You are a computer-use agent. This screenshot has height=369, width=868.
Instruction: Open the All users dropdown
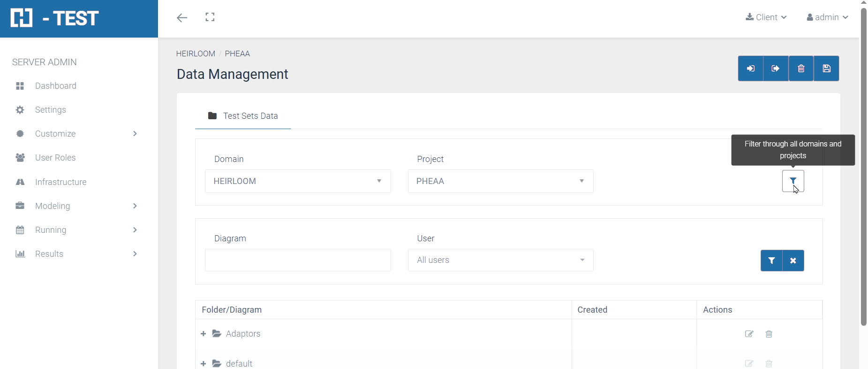[500, 260]
